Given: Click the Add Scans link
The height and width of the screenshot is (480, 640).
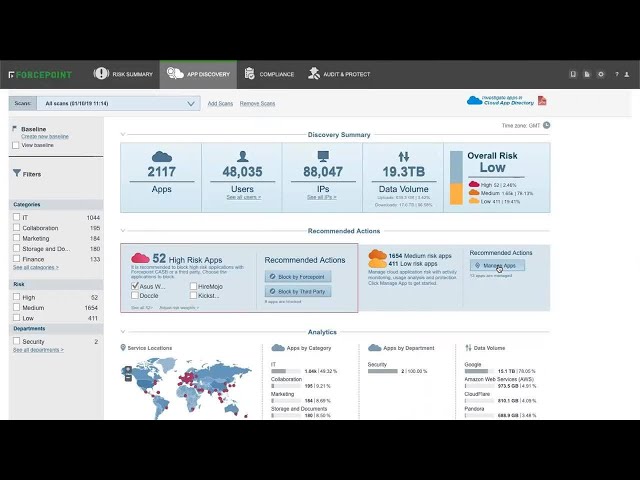Looking at the screenshot, I should coord(220,104).
